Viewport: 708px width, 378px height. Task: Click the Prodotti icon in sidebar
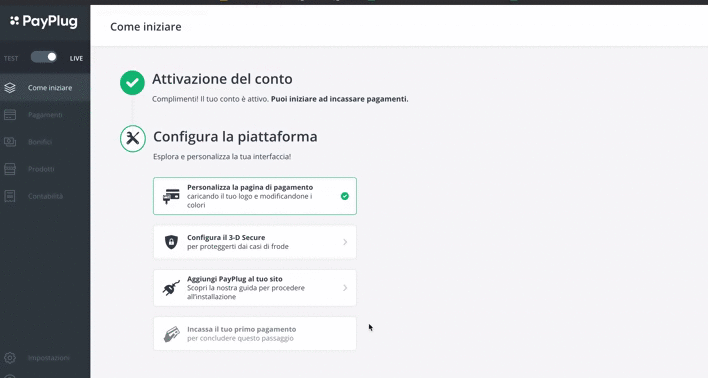(10, 169)
